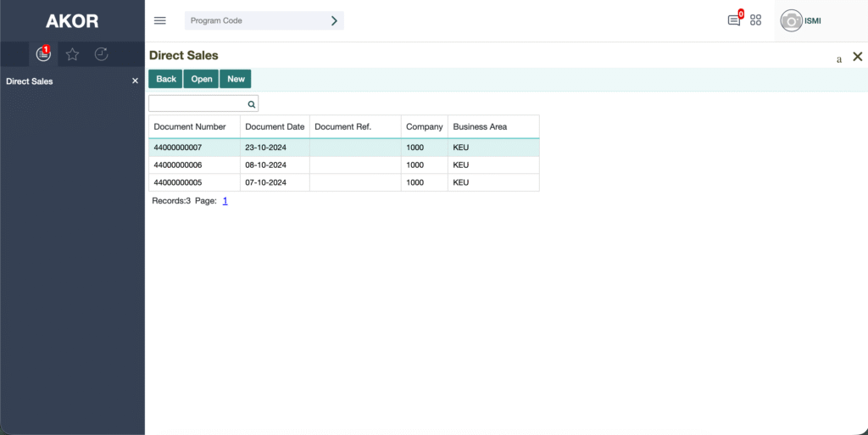
Task: Close the Direct Sales panel
Action: tap(857, 57)
